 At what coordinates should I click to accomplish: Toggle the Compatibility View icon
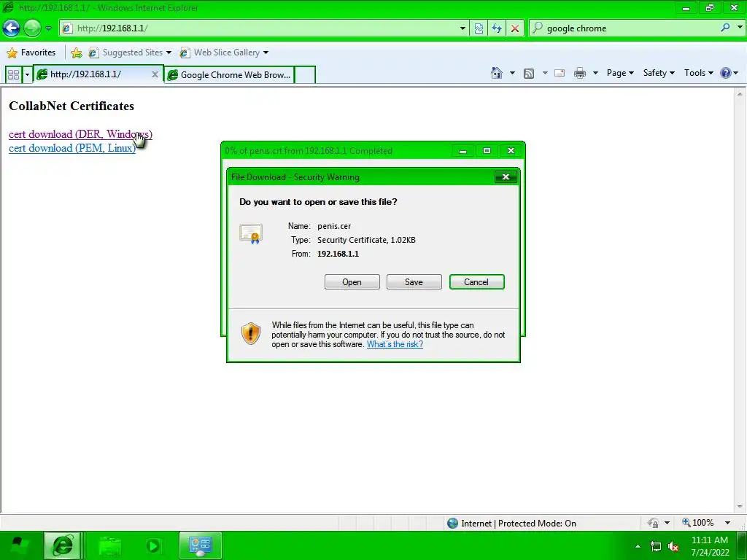pos(479,28)
